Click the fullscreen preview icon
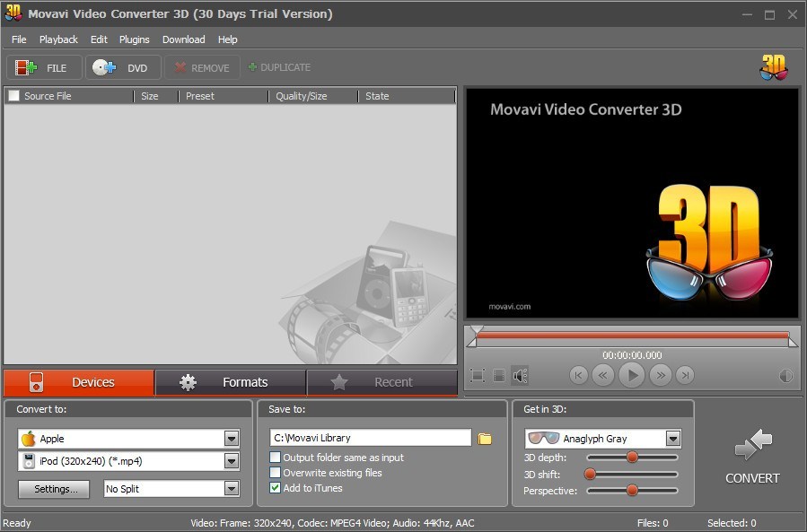 [x=478, y=375]
